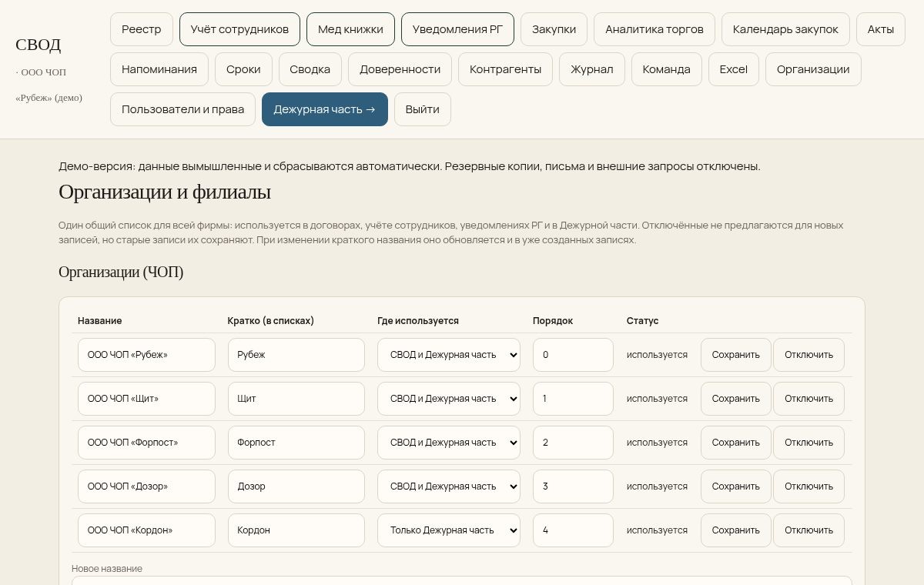This screenshot has width=924, height=585.
Task: Click short name field Щит
Action: (x=296, y=399)
